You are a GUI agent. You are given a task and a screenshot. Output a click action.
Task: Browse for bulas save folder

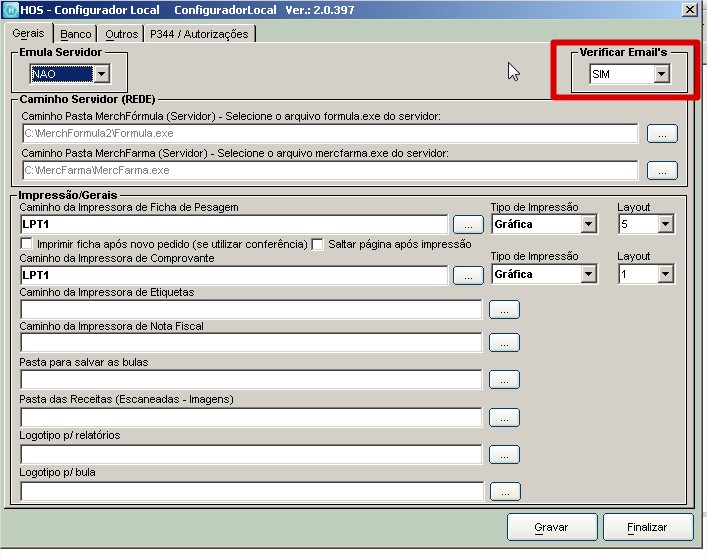coord(504,380)
